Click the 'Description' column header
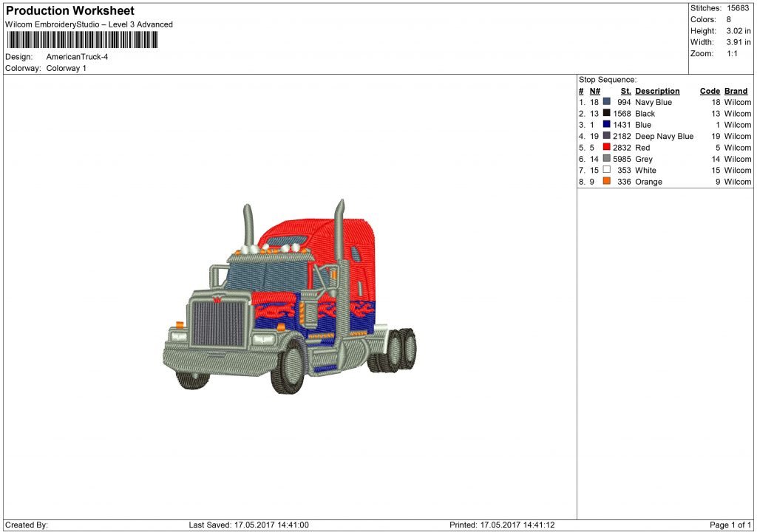The height and width of the screenshot is (532, 757). pyautogui.click(x=657, y=91)
